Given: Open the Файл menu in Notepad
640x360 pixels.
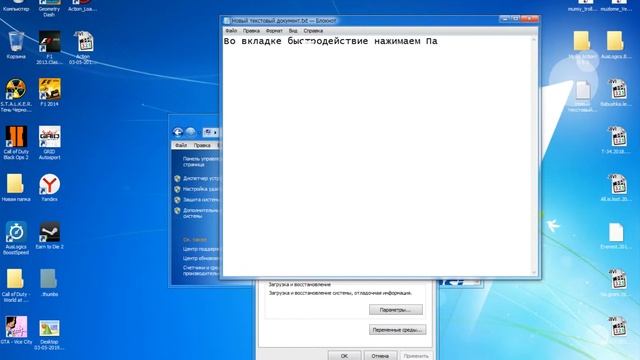Looking at the screenshot, I should 231,31.
